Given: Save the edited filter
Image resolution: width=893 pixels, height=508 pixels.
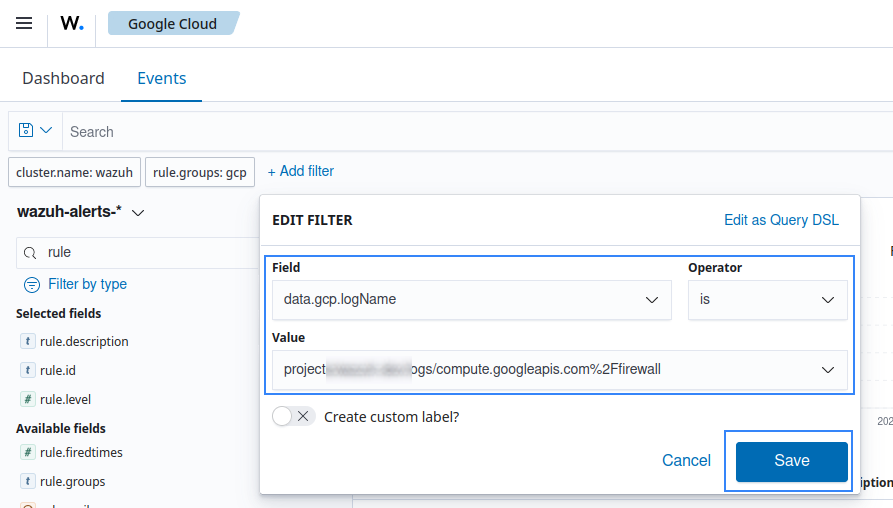Looking at the screenshot, I should [791, 461].
